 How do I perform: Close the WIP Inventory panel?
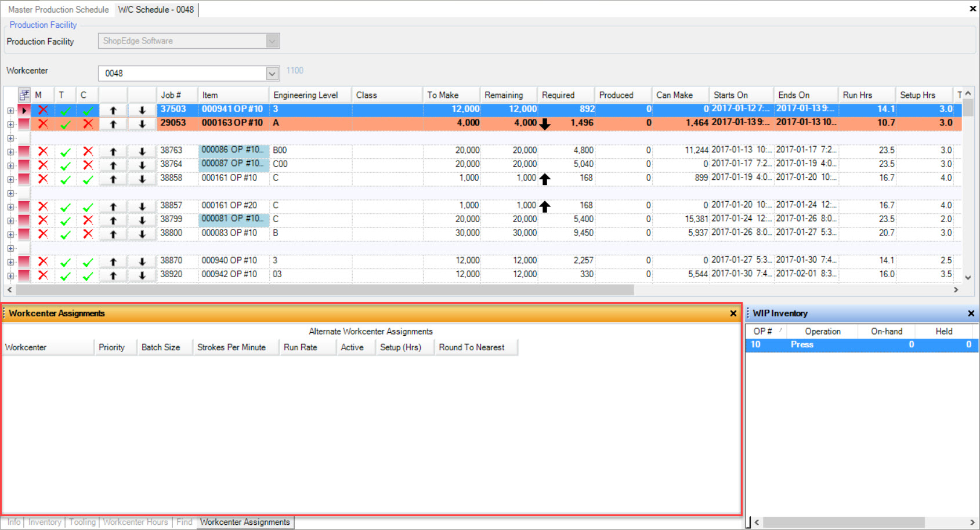point(971,313)
